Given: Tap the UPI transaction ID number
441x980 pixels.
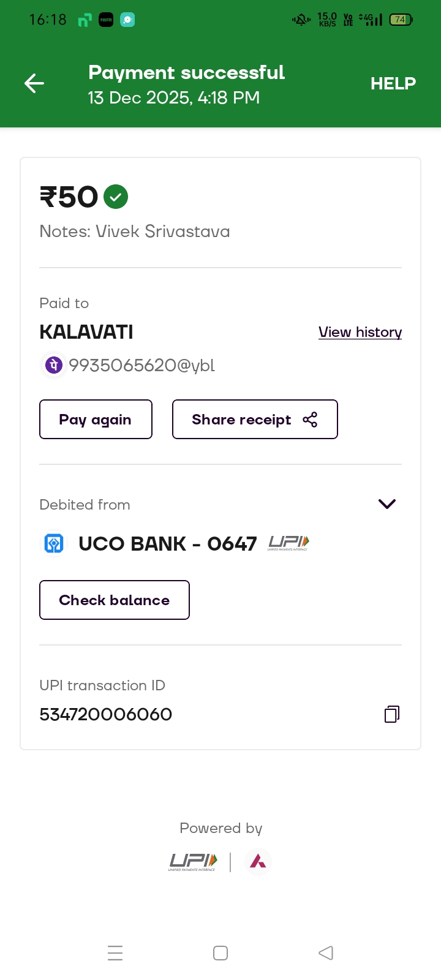Looking at the screenshot, I should point(106,714).
